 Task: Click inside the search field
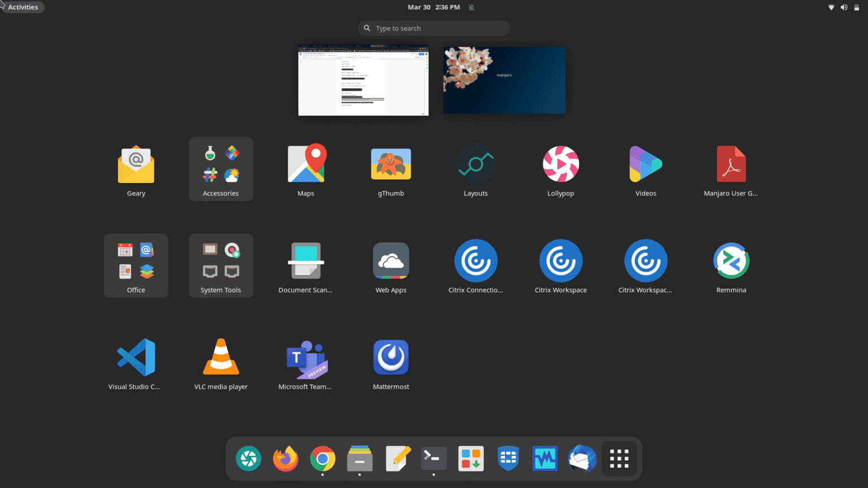(x=433, y=28)
